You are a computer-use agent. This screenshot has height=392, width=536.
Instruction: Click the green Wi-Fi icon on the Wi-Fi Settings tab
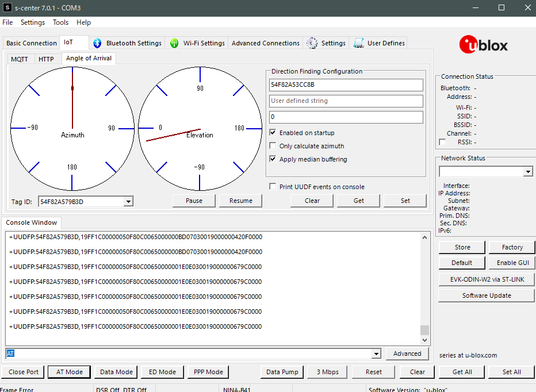174,43
